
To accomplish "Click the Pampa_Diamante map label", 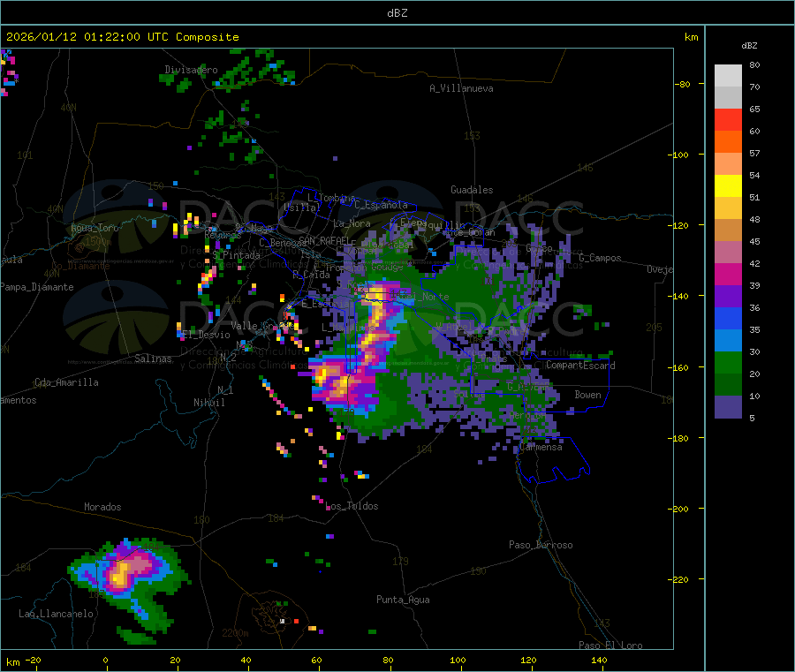I will pos(36,287).
